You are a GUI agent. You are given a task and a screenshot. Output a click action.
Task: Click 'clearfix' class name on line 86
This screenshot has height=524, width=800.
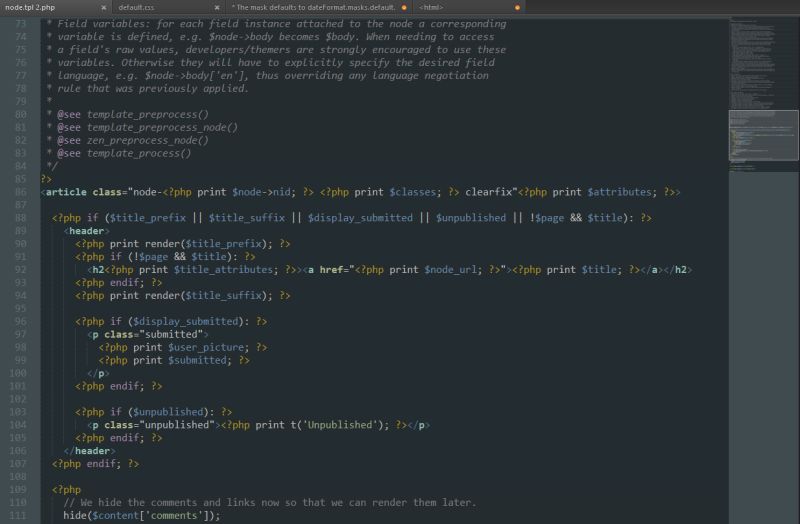[x=489, y=192]
